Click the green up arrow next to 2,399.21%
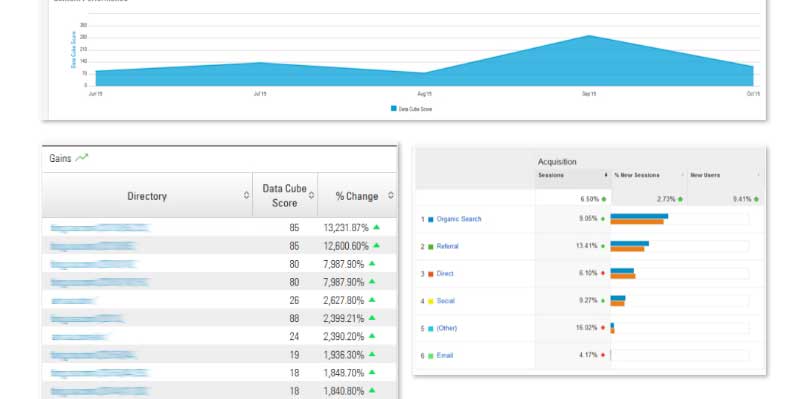Screen dimensions: 800x399 click(372, 318)
